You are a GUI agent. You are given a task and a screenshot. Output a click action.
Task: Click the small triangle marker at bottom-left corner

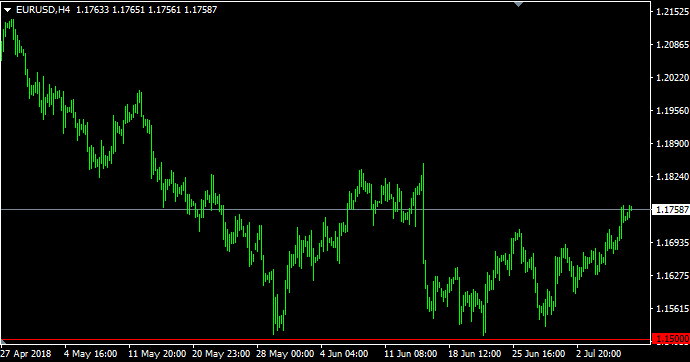[3, 341]
